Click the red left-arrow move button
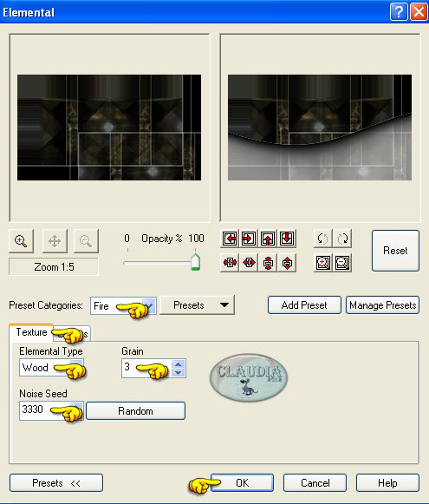 (230, 239)
